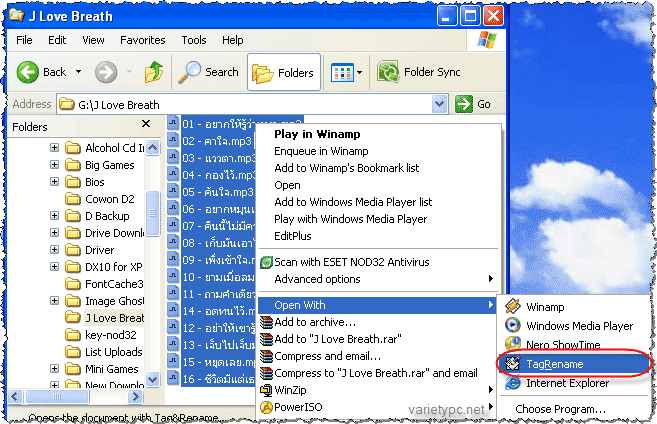Expand the Driver folder node
This screenshot has height=424, width=657.
coord(54,250)
